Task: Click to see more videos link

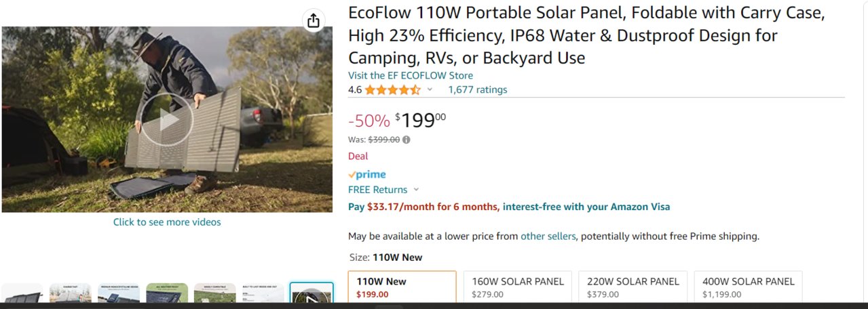Action: click(167, 222)
